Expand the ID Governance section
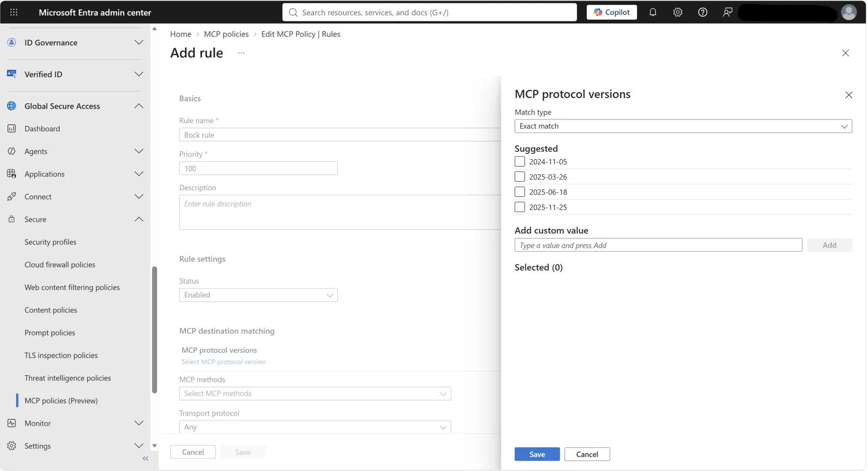 [75, 42]
